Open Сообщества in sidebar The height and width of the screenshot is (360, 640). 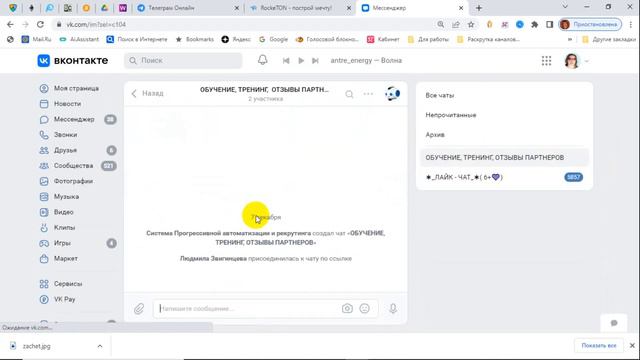tap(67, 166)
